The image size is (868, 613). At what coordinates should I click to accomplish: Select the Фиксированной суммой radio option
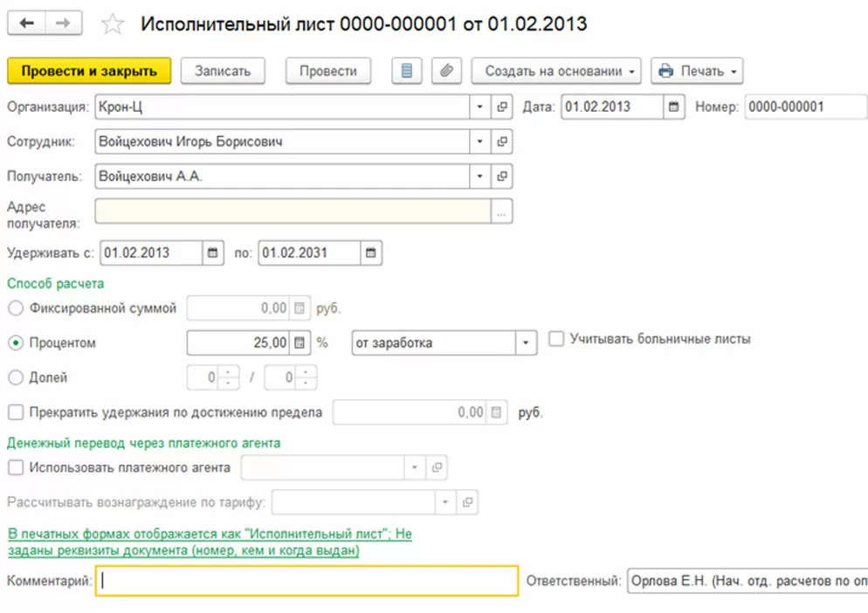(16, 308)
